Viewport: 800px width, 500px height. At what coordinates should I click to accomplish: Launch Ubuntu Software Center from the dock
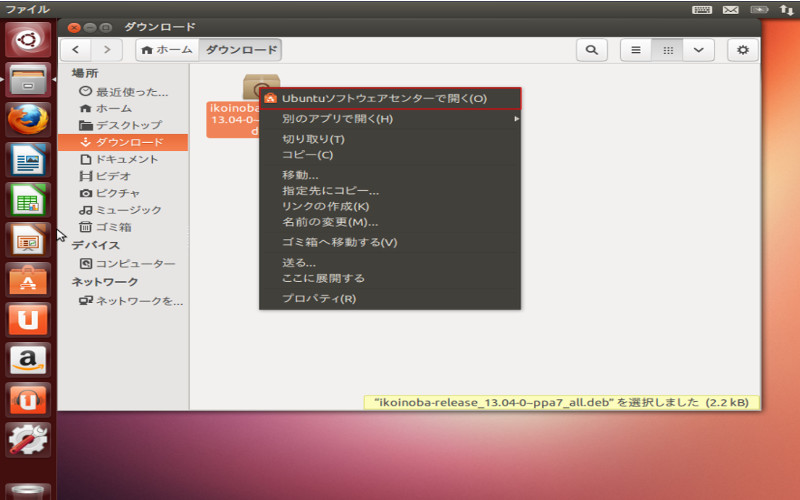(28, 280)
